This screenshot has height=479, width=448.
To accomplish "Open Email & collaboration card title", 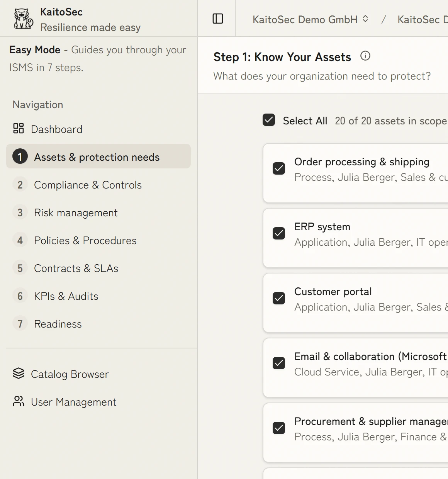I will [x=371, y=357].
